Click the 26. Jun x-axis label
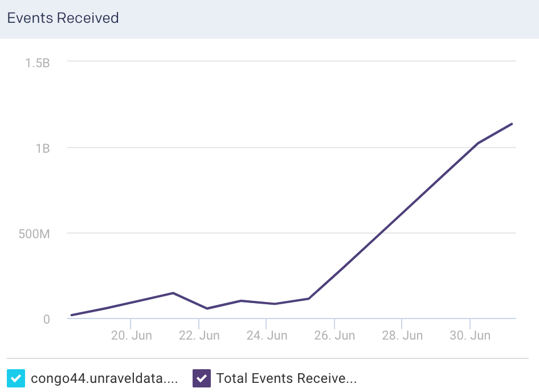Viewport: 539px width, 392px height. [334, 335]
